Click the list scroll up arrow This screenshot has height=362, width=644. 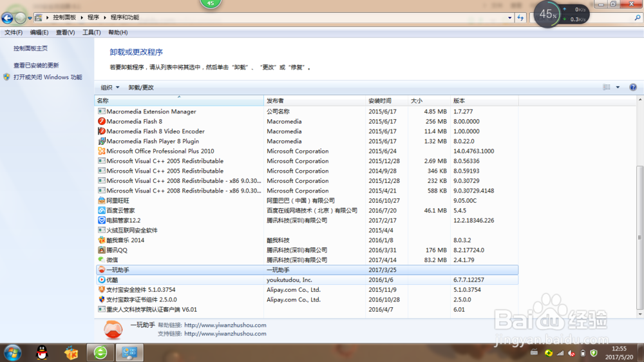coord(639,100)
